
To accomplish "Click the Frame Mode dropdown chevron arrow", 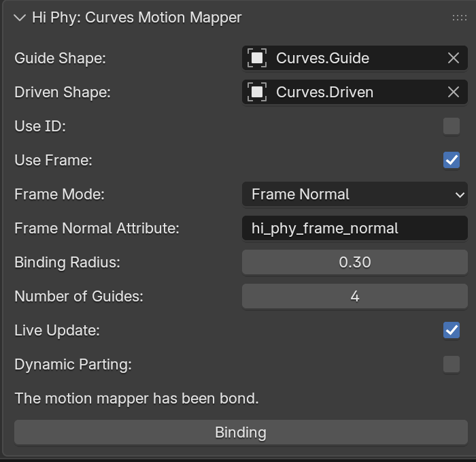I will (x=459, y=195).
